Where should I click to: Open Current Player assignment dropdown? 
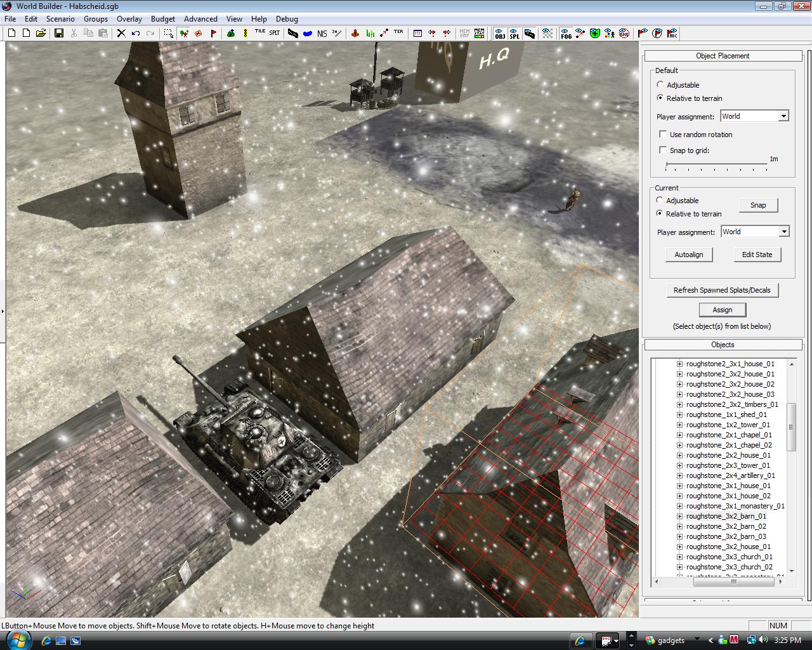click(x=784, y=232)
